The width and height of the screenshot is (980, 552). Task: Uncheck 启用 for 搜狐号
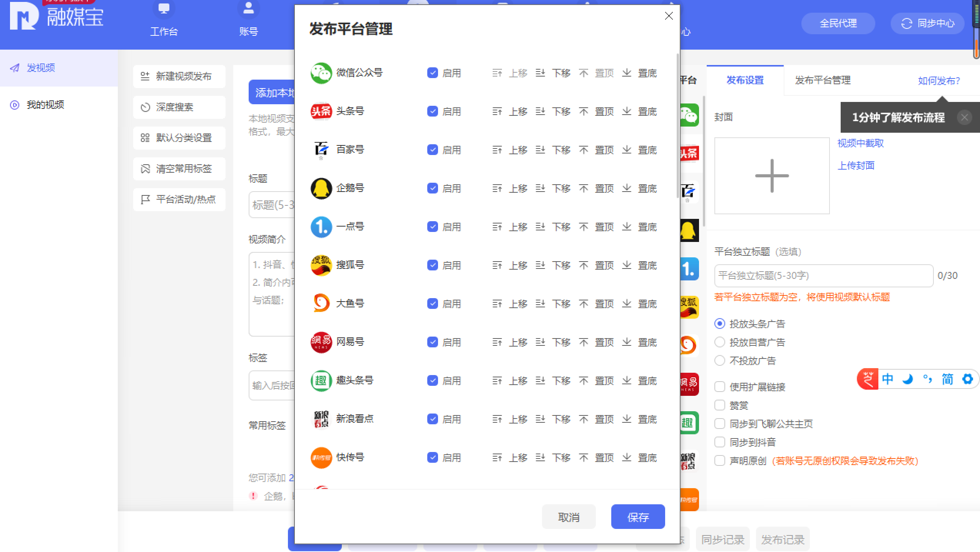coord(433,265)
